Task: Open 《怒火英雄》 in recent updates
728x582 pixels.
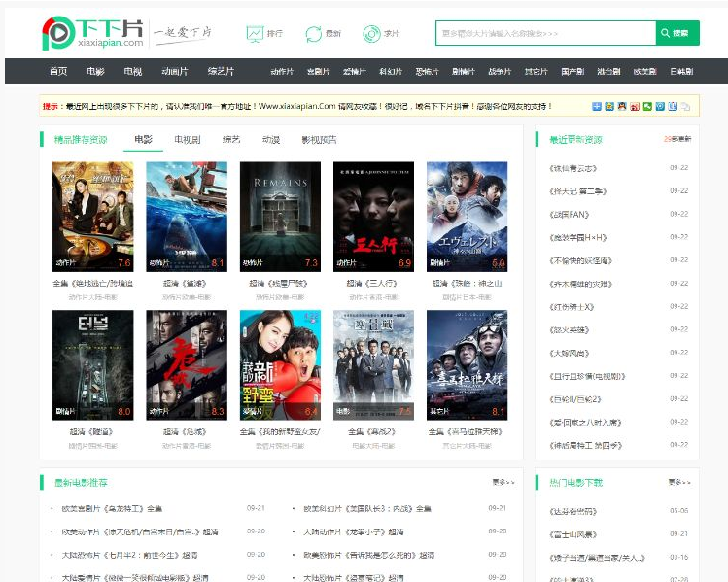Action: pyautogui.click(x=570, y=330)
